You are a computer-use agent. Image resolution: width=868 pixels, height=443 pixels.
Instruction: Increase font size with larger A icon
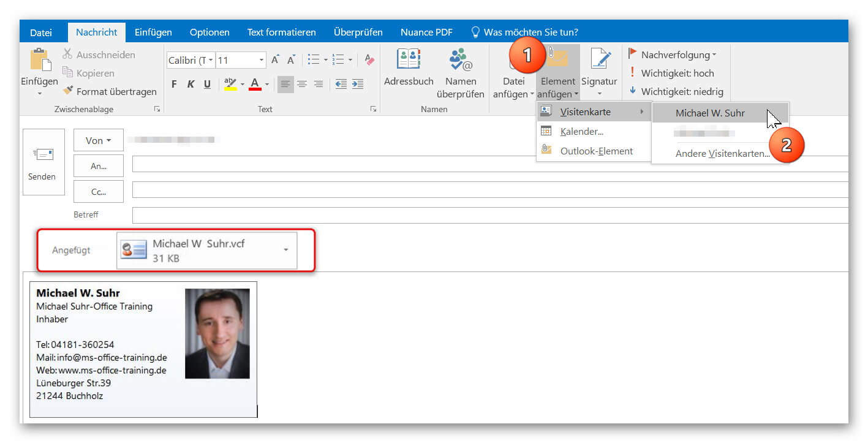point(276,59)
